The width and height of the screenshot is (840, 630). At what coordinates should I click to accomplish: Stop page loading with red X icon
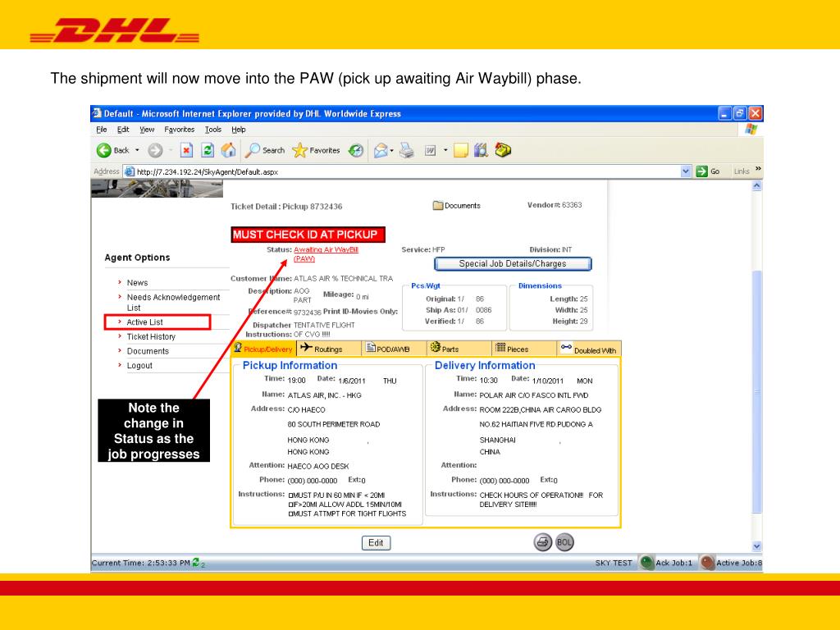point(186,151)
